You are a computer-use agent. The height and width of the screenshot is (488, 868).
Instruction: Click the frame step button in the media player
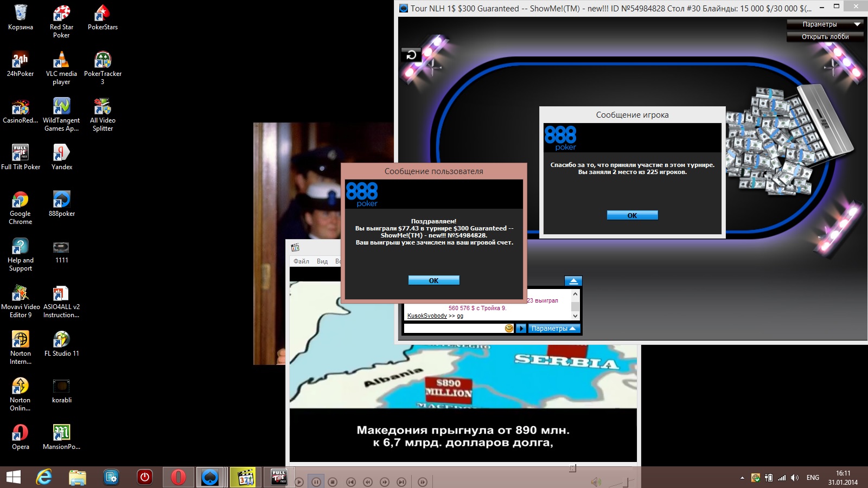pos(423,482)
